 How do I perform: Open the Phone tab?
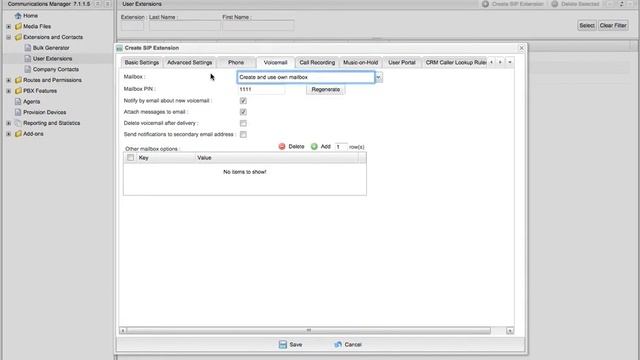click(236, 62)
